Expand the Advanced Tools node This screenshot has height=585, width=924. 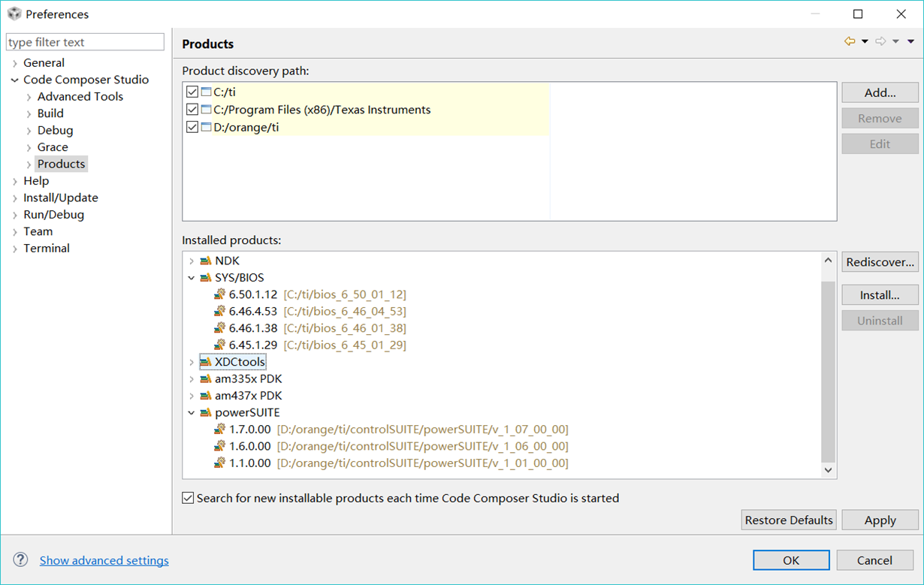click(29, 97)
